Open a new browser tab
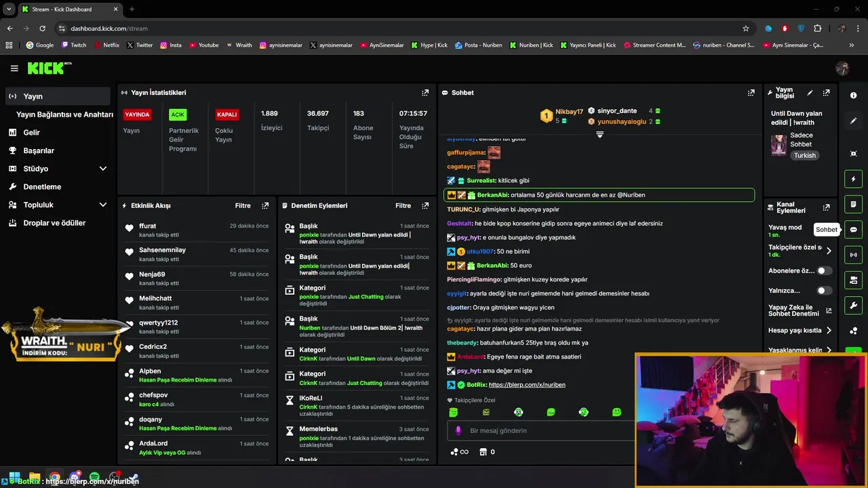 (x=132, y=9)
